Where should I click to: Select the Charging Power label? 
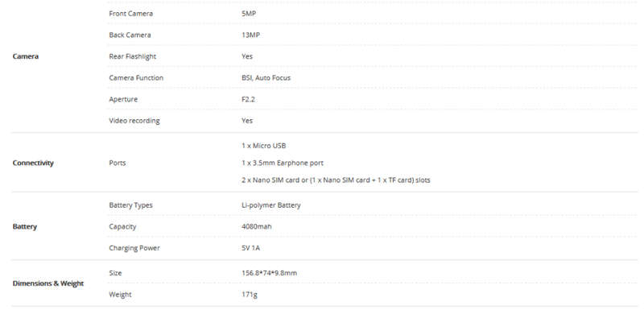(x=134, y=248)
